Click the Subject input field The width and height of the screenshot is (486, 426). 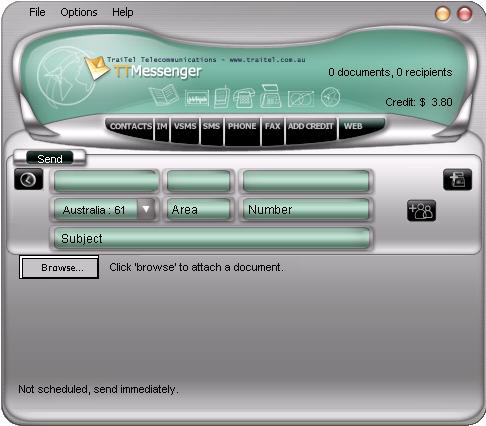click(x=211, y=238)
